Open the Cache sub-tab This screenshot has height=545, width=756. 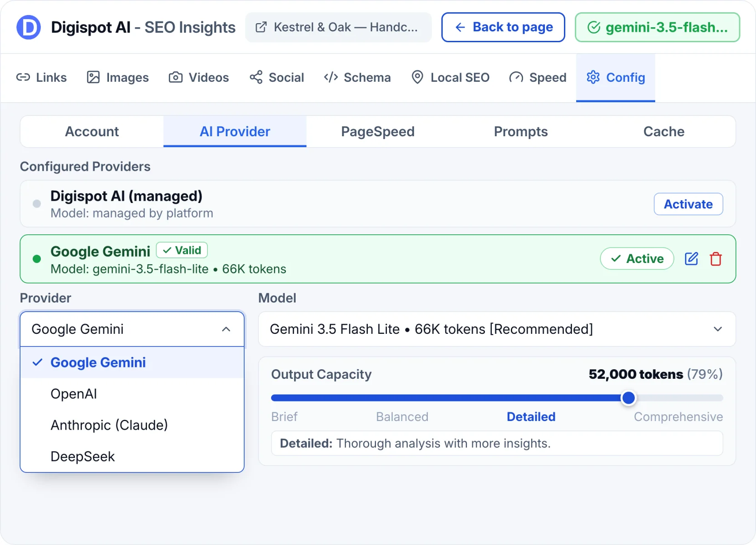click(x=664, y=132)
